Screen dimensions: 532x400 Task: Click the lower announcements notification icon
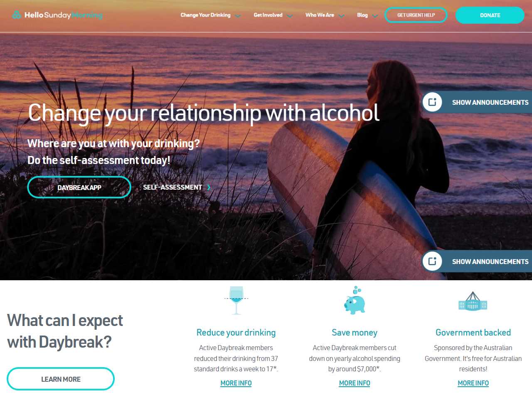[x=432, y=261]
